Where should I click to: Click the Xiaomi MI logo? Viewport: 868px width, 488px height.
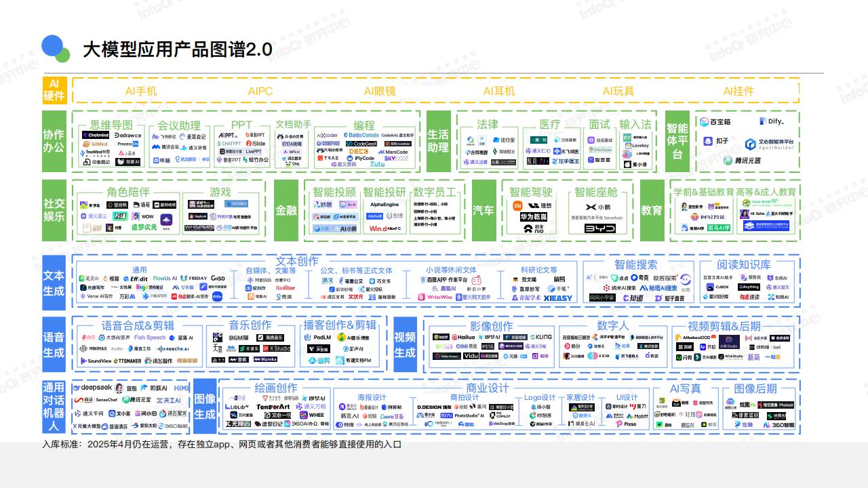pyautogui.click(x=518, y=205)
